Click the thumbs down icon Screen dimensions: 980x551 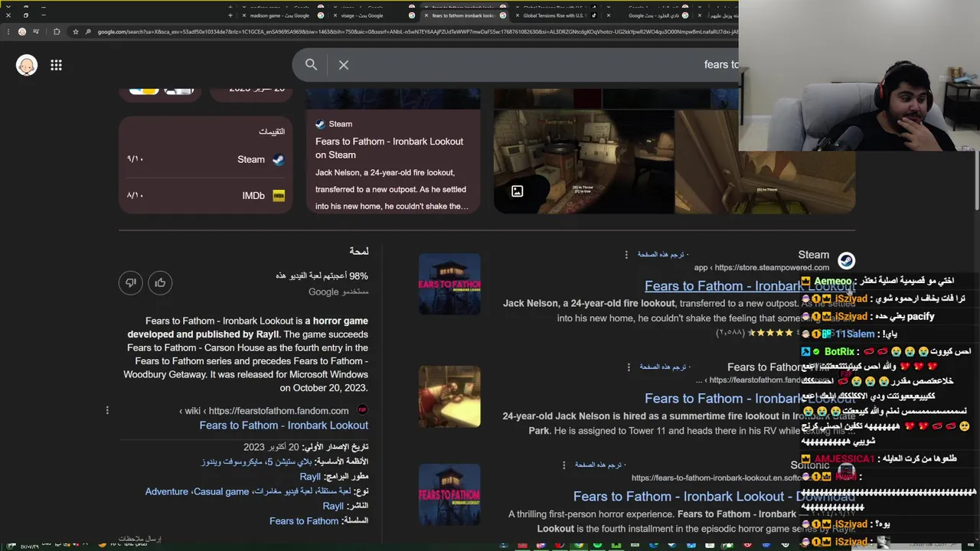(x=131, y=283)
